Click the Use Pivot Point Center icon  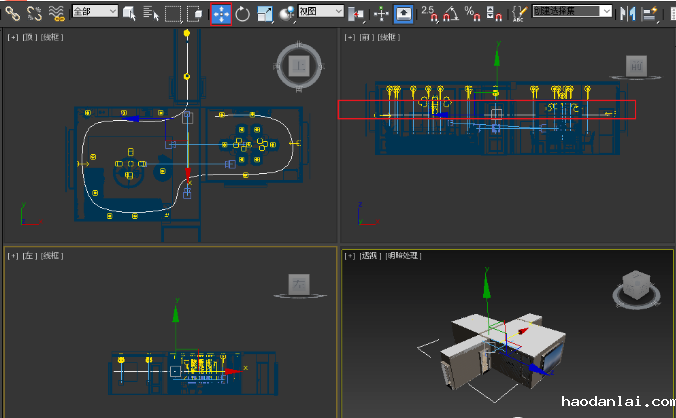coord(356,14)
